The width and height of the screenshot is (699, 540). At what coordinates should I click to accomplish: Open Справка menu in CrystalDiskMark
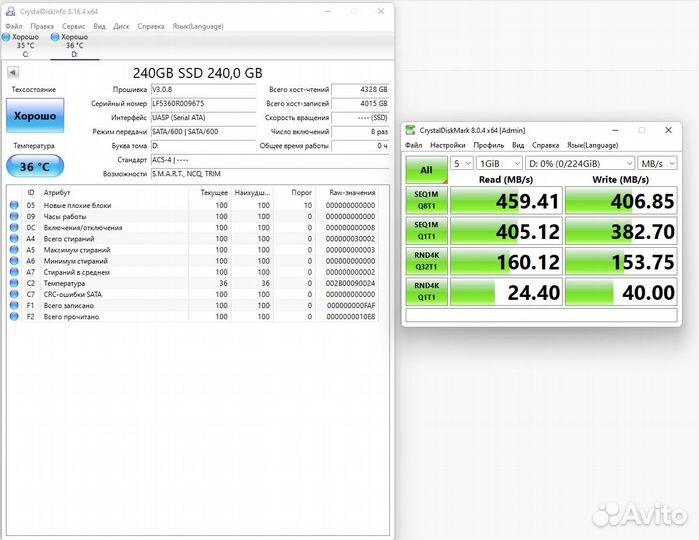click(x=545, y=145)
